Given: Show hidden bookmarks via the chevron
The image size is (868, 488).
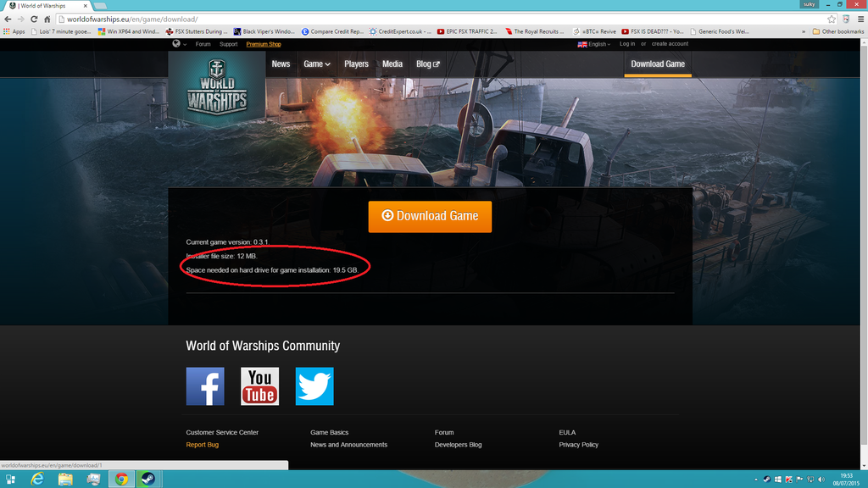Looking at the screenshot, I should pyautogui.click(x=804, y=31).
